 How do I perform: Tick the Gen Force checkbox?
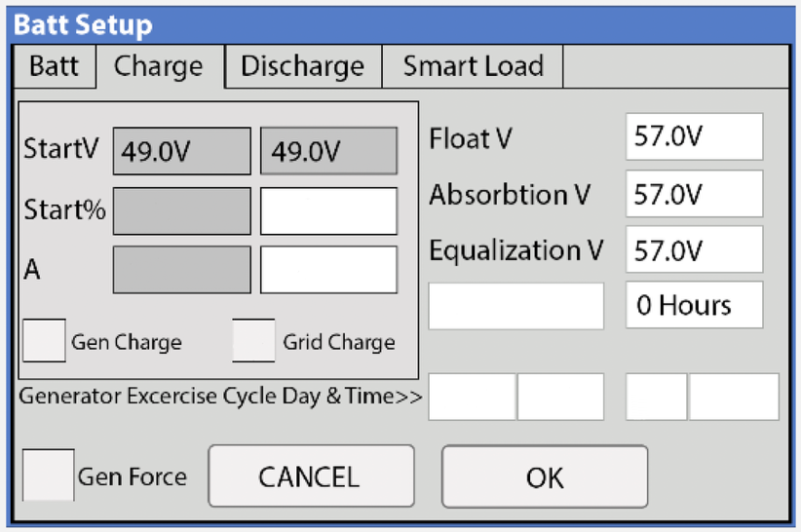pos(49,475)
